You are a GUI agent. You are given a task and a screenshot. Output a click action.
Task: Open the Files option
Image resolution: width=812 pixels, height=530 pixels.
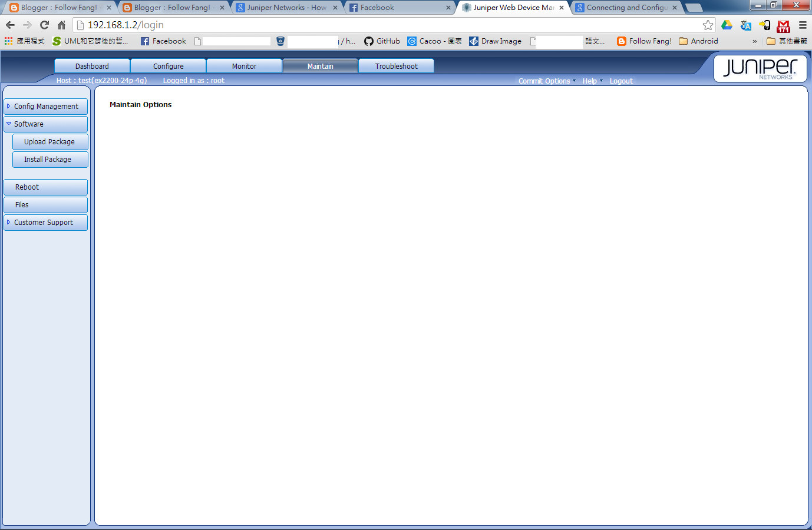tap(46, 205)
